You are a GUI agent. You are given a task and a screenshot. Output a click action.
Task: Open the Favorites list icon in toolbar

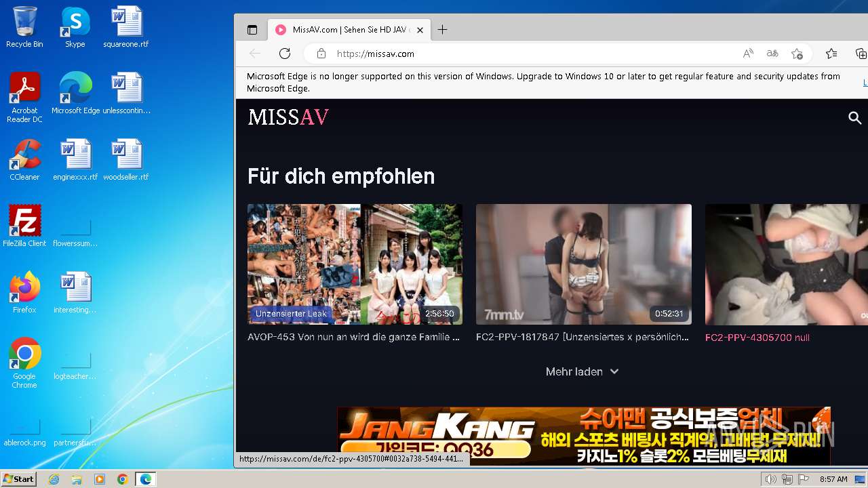(831, 54)
